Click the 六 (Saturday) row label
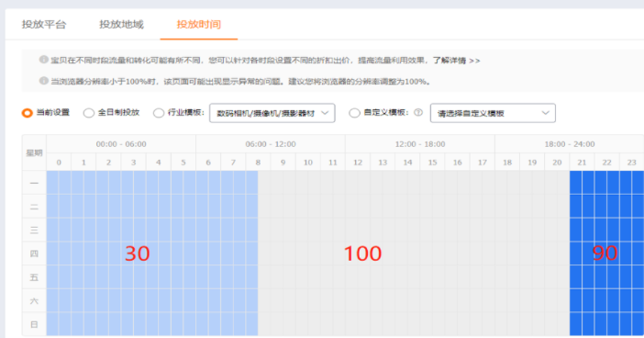Viewport: 644px width, 338px height. (x=34, y=300)
